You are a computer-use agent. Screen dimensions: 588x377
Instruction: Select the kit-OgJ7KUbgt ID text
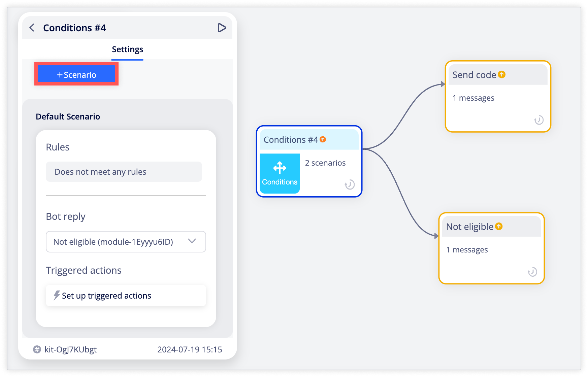pyautogui.click(x=70, y=349)
